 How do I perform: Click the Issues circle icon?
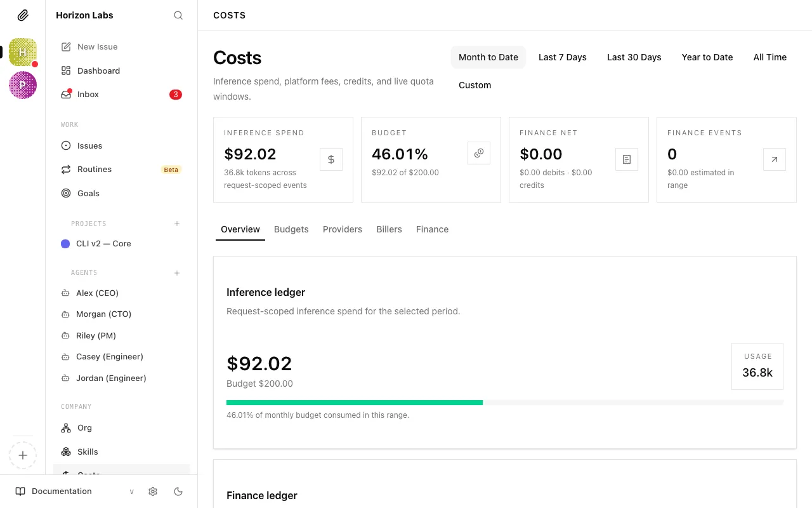pyautogui.click(x=66, y=145)
